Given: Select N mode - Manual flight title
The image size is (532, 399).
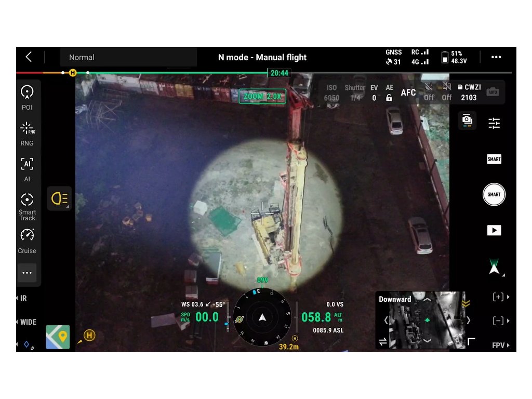Looking at the screenshot, I should [x=262, y=57].
